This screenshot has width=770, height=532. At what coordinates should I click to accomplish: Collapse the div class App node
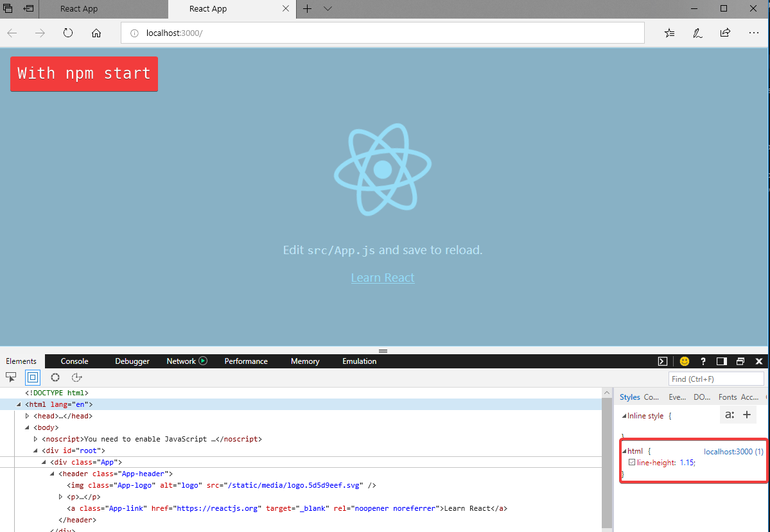point(44,462)
